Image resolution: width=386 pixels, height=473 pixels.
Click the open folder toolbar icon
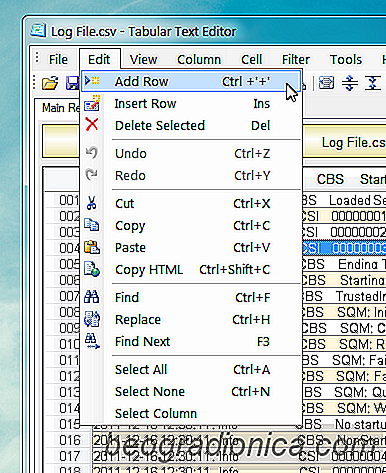point(50,83)
